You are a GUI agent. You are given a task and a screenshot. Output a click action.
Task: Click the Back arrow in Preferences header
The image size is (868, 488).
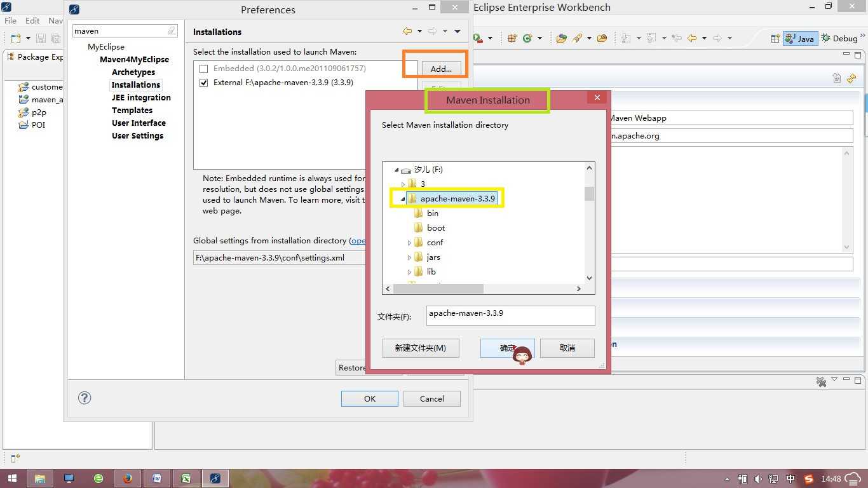coord(407,31)
